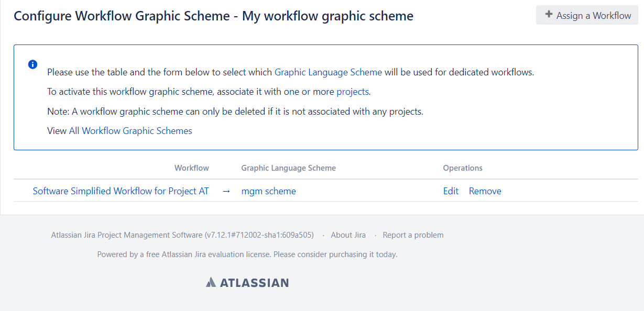
Task: Click the Jira evaluation license notice text
Action: tap(247, 254)
